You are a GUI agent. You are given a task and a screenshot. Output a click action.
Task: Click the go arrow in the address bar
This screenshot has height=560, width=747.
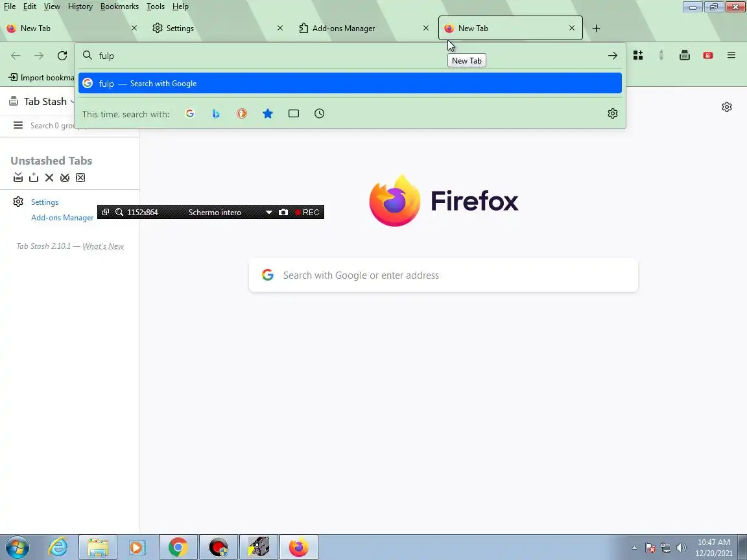coord(613,56)
